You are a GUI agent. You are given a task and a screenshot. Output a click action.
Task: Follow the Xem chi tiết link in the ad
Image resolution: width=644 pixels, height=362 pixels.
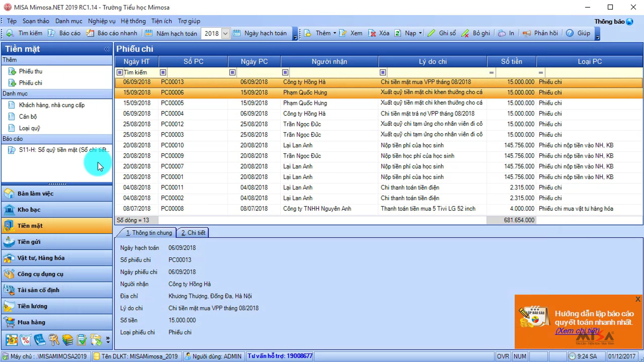coord(577,331)
